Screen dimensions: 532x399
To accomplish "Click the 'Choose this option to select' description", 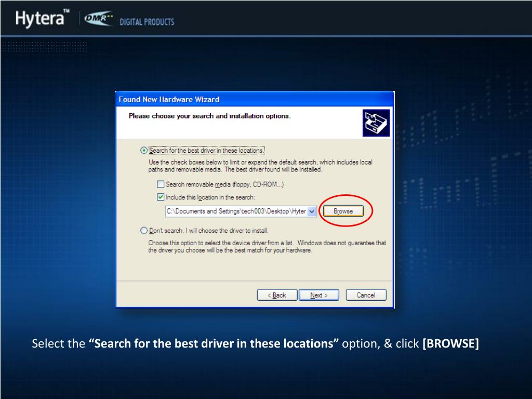I will coord(267,247).
